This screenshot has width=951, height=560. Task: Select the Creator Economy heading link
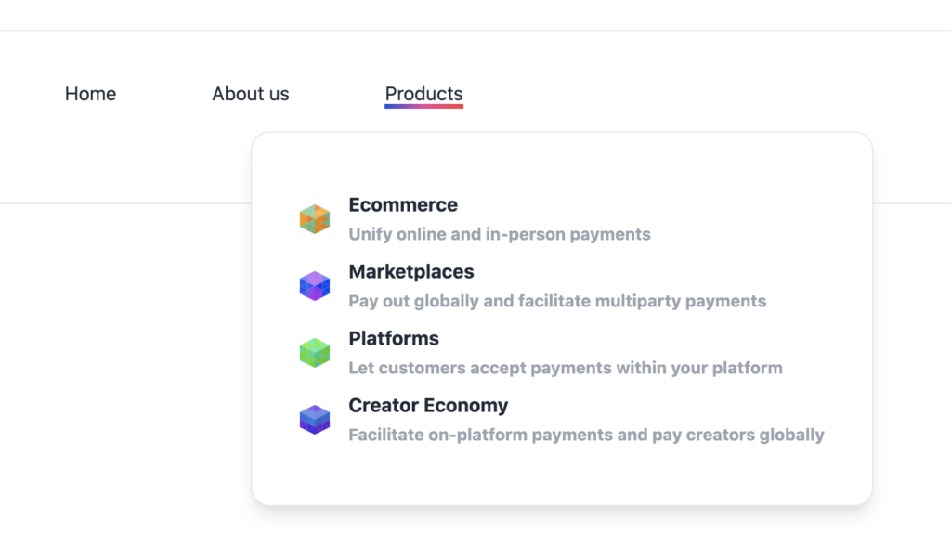pyautogui.click(x=428, y=405)
